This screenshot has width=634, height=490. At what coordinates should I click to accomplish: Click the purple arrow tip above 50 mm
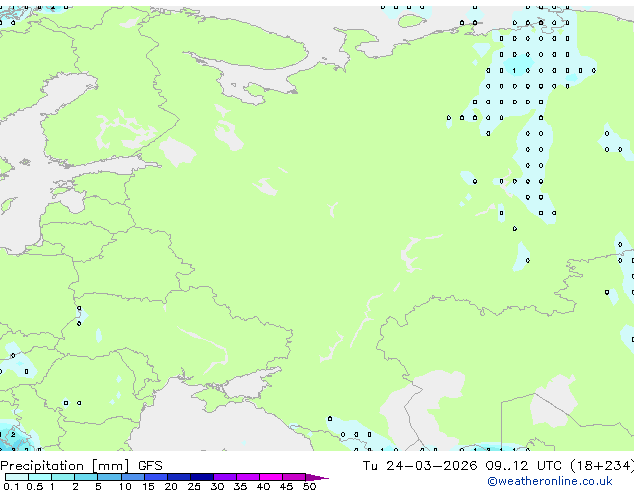(x=317, y=477)
